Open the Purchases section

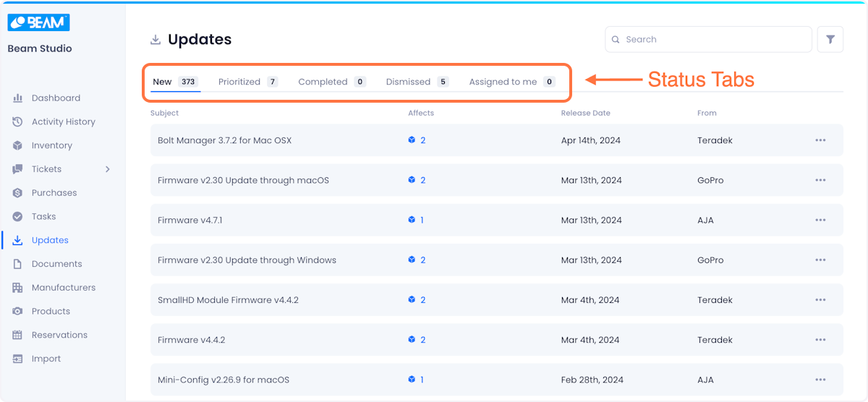(54, 193)
